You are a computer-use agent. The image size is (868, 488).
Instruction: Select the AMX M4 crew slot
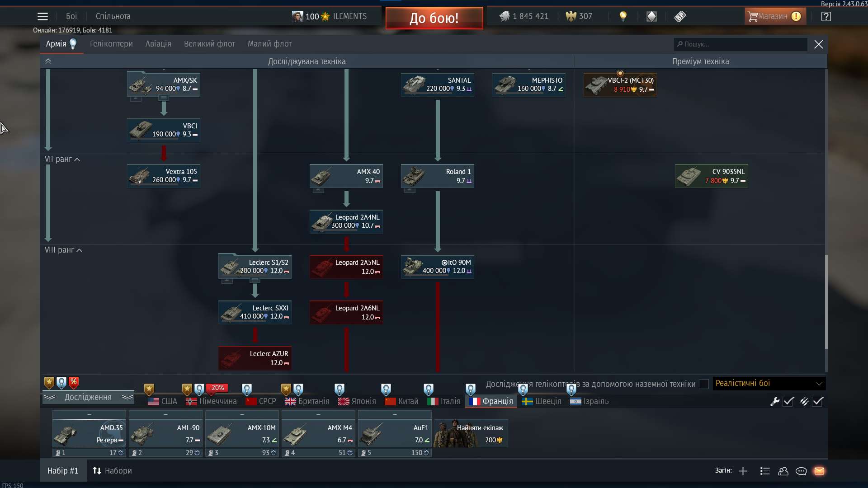(x=318, y=434)
